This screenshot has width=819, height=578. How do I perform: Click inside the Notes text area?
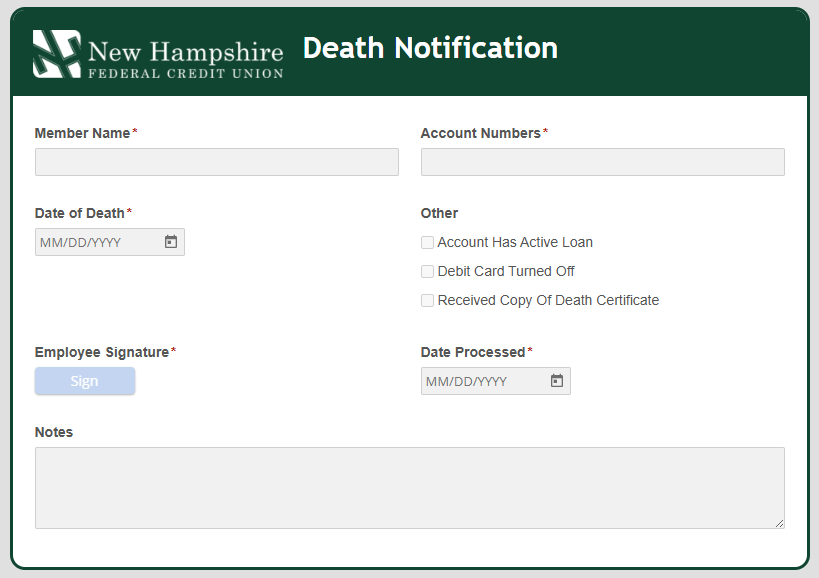[410, 488]
